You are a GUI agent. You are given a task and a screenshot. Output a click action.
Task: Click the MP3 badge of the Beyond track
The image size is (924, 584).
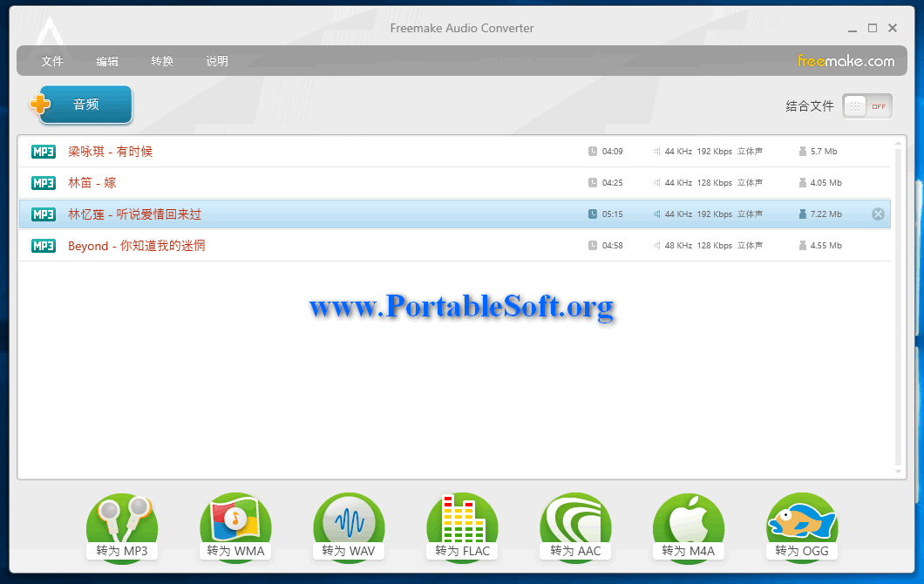pos(44,246)
